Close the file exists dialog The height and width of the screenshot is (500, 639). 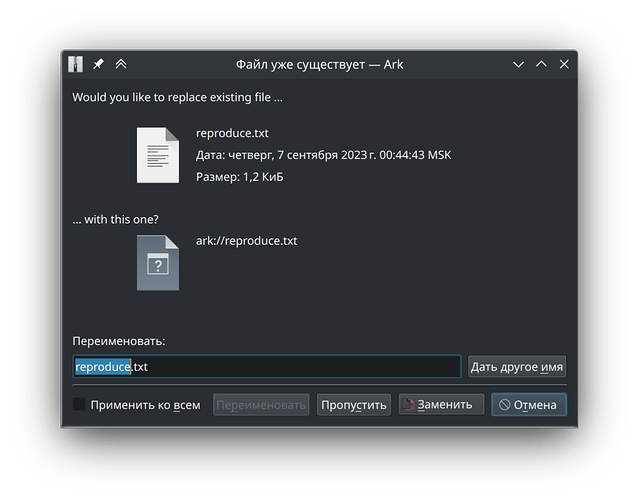(564, 64)
